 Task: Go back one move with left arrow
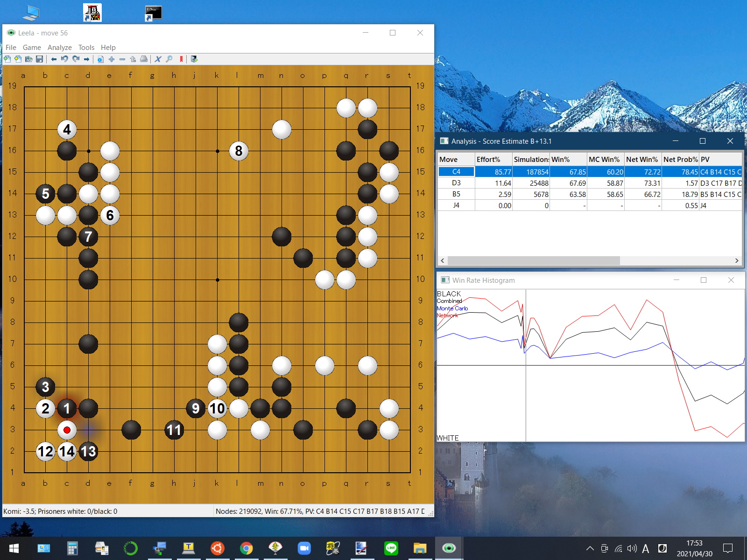point(54,59)
